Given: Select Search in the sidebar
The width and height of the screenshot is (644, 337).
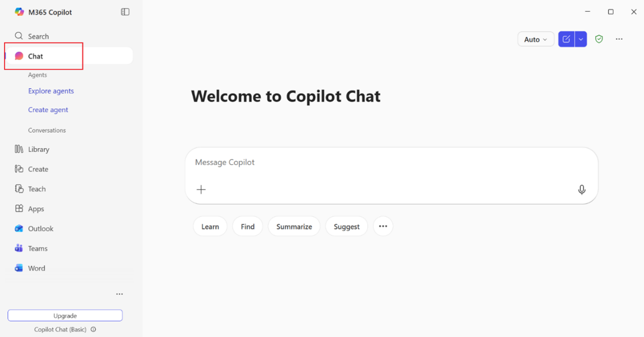Looking at the screenshot, I should pyautogui.click(x=38, y=36).
